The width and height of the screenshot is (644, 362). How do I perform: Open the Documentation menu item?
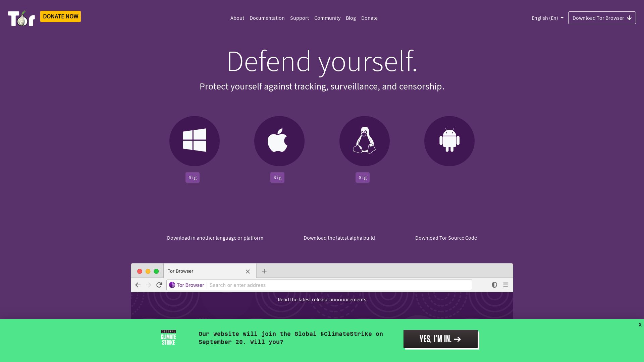coord(267,18)
